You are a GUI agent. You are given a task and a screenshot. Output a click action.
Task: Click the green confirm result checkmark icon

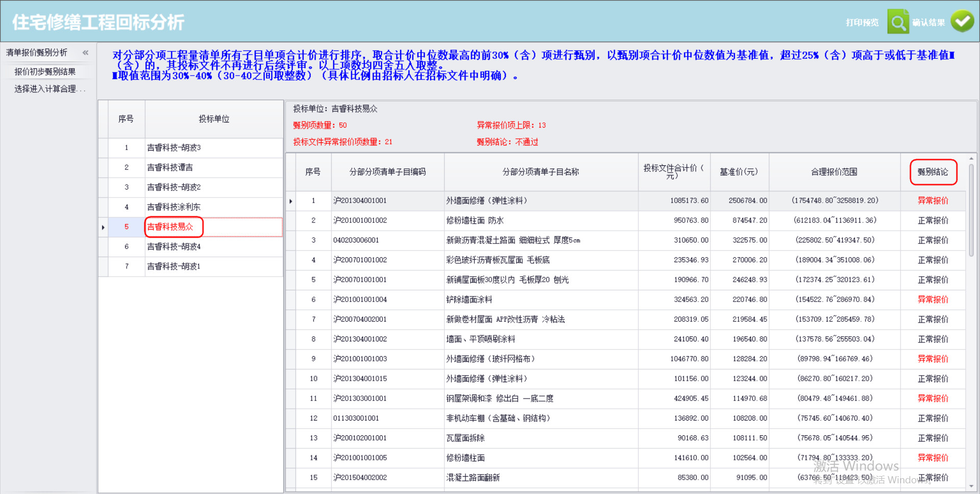963,21
